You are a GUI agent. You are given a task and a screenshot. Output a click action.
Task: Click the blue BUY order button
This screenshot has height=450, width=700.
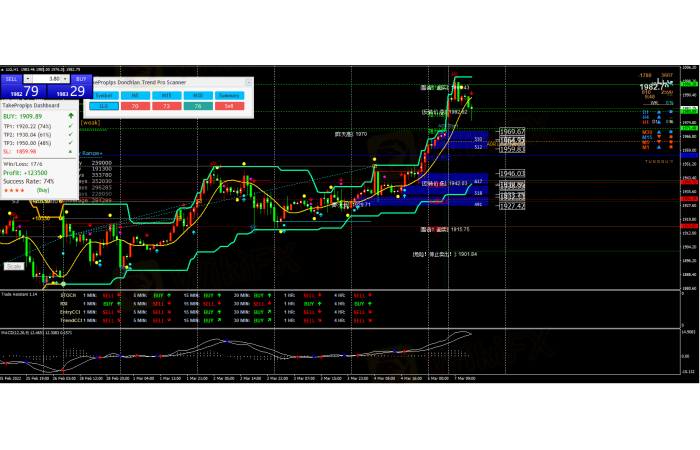tap(81, 78)
